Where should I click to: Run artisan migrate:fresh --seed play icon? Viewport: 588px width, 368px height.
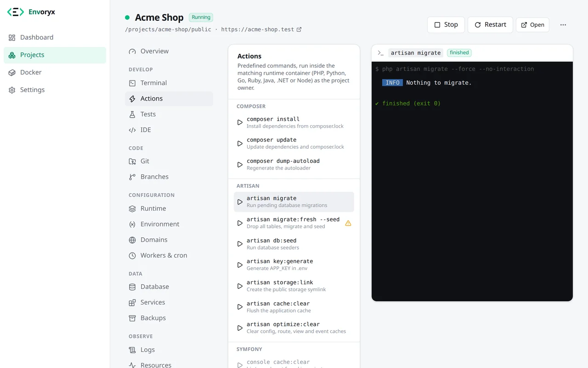(240, 223)
